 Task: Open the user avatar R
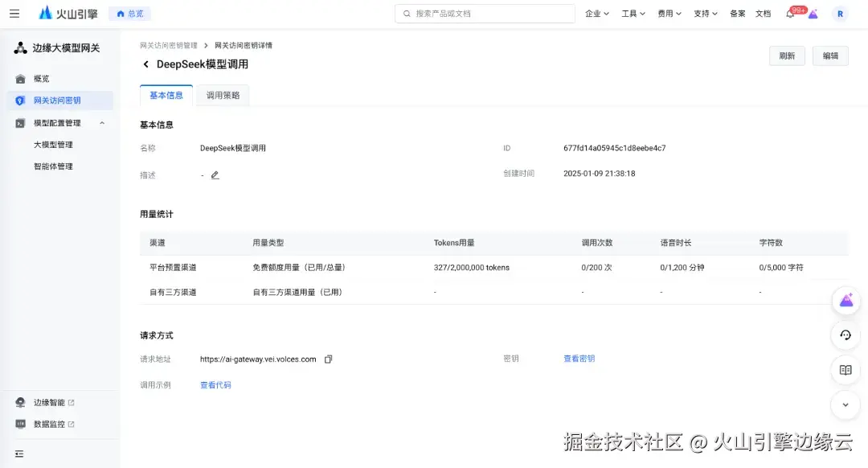point(840,14)
